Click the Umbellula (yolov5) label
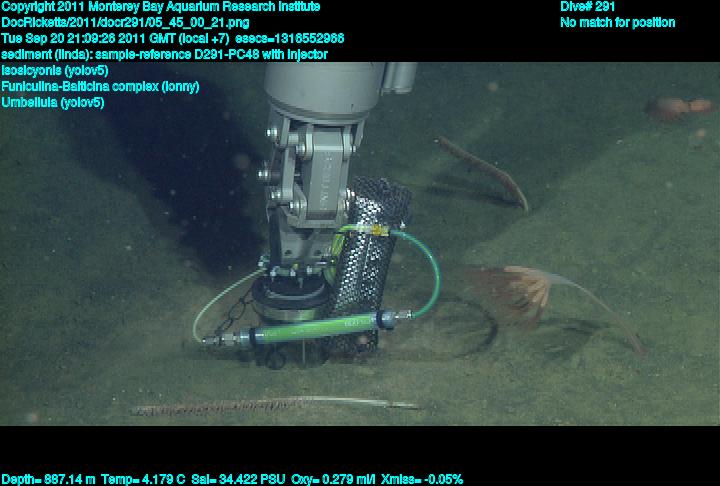The height and width of the screenshot is (486, 720). click(x=53, y=102)
